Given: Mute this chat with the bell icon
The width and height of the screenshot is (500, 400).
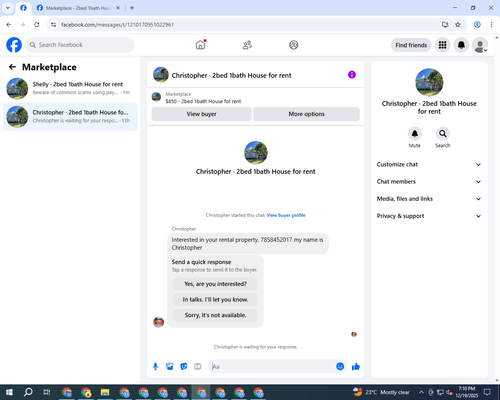Looking at the screenshot, I should pyautogui.click(x=415, y=134).
